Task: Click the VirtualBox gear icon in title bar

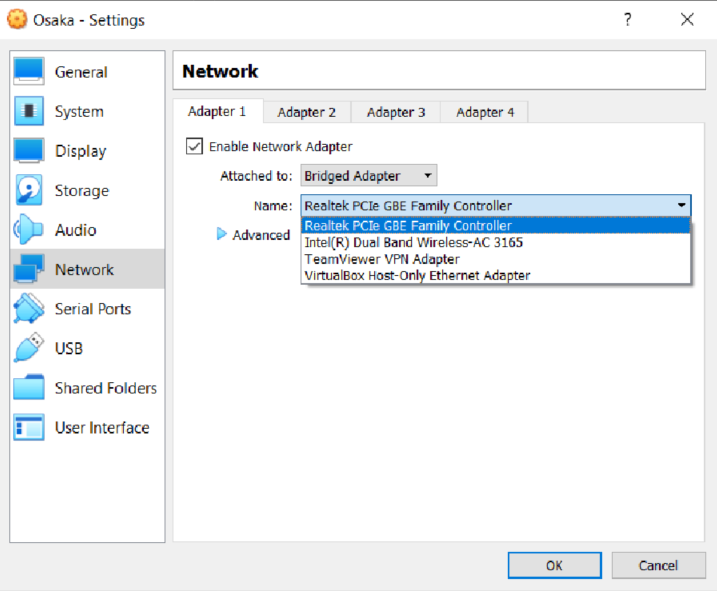Action: (17, 20)
